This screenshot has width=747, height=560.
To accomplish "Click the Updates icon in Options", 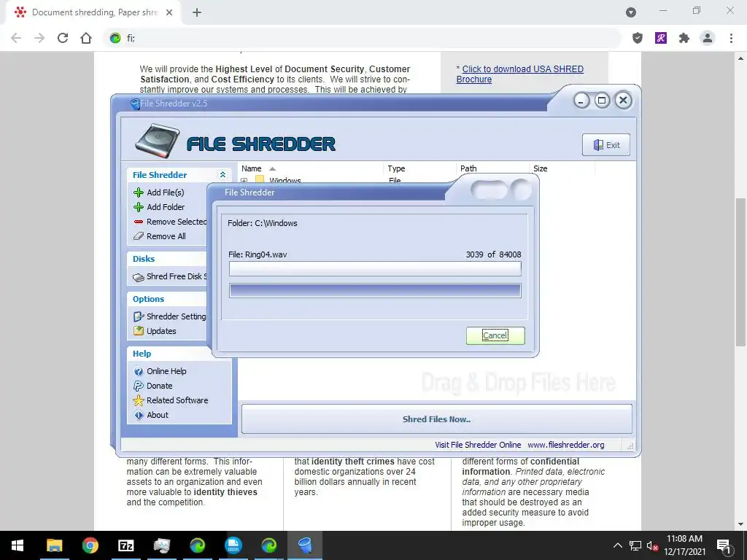I will click(139, 331).
